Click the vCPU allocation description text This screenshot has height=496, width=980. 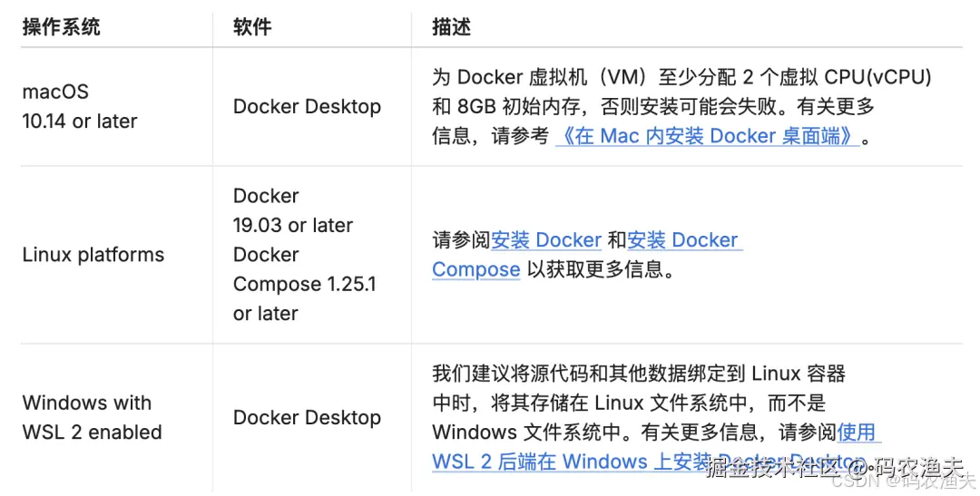(681, 78)
